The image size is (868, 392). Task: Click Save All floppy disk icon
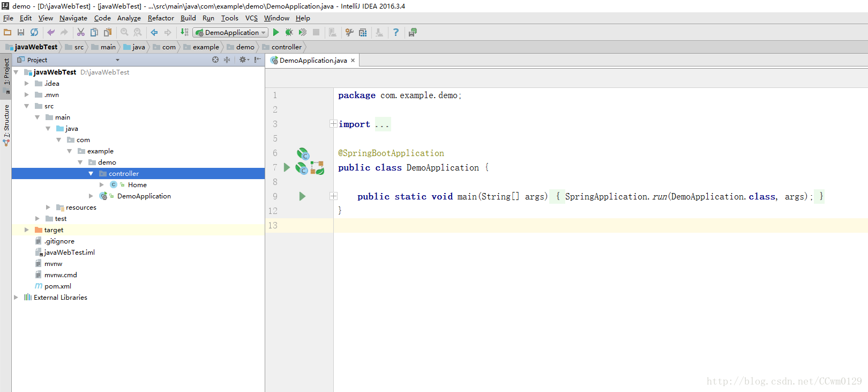[x=21, y=32]
